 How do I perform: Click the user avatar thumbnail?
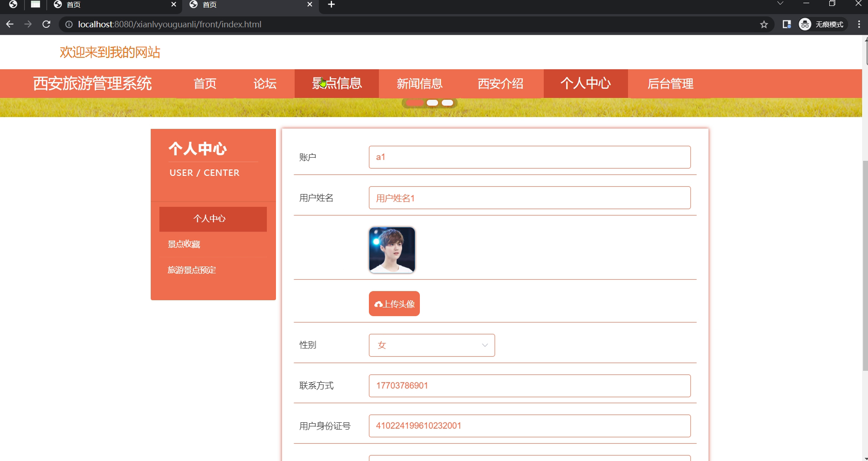(x=392, y=250)
